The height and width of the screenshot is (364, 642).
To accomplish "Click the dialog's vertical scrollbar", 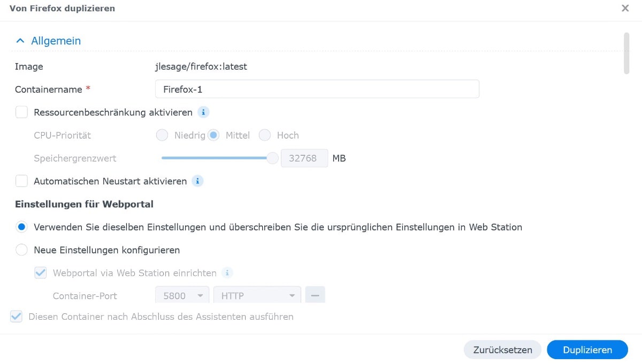I will point(626,53).
